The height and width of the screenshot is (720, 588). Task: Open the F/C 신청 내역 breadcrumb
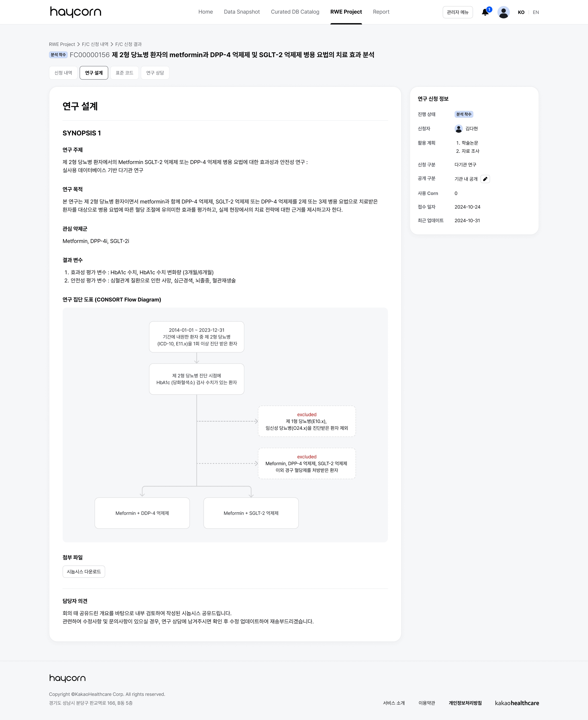95,44
